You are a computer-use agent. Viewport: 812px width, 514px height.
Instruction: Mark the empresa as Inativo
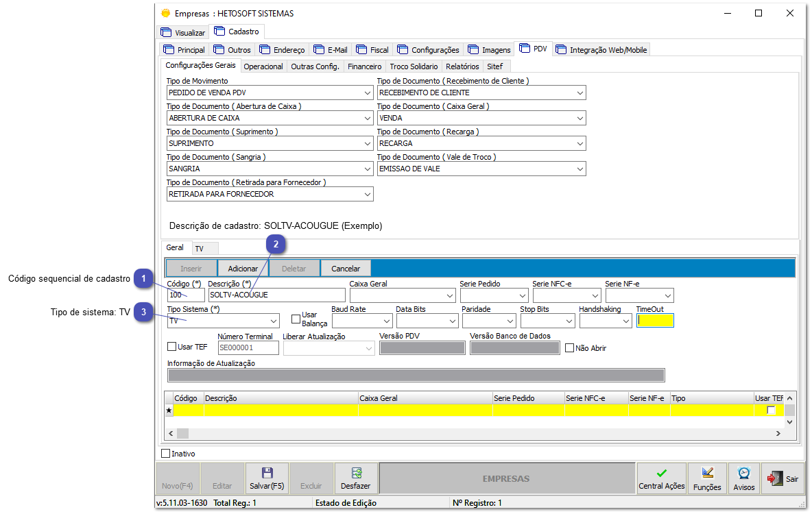tap(165, 453)
